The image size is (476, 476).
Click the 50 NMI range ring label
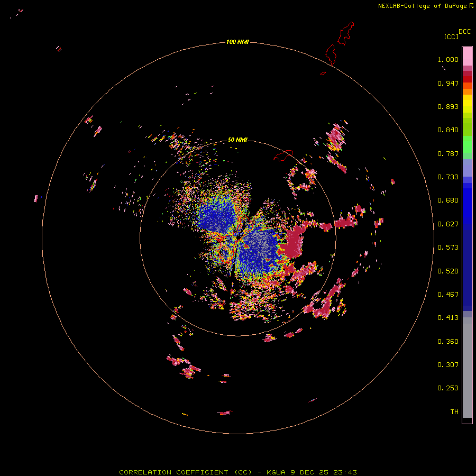point(237,140)
